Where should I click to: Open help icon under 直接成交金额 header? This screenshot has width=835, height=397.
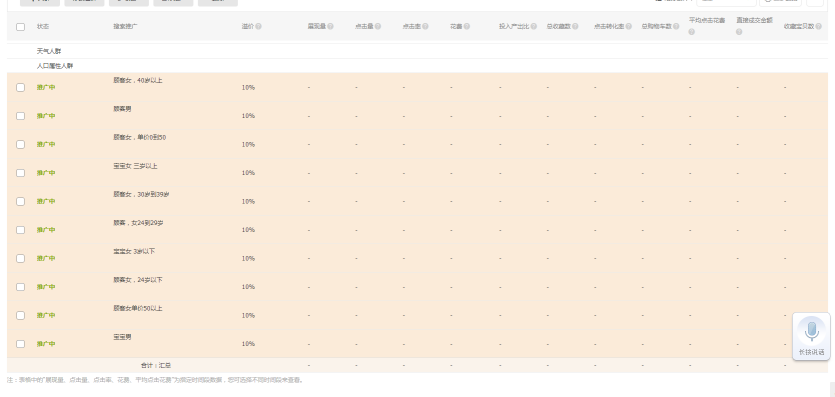(739, 32)
